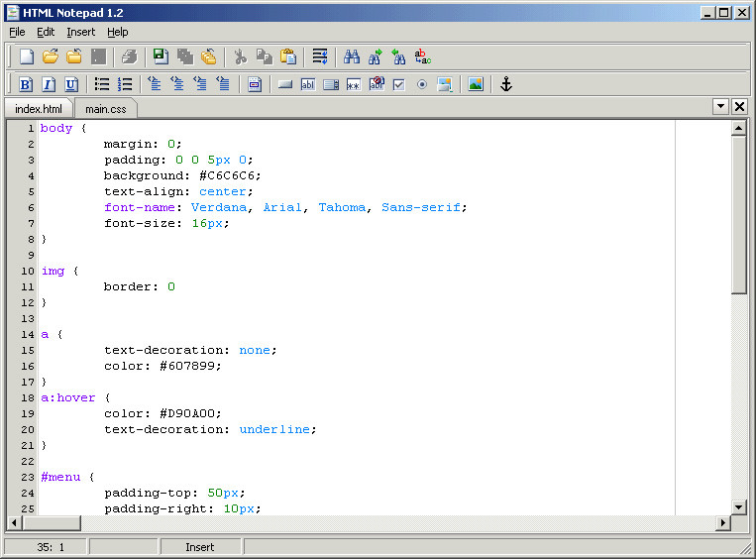Click the first paragraph alignment icon

[x=155, y=84]
